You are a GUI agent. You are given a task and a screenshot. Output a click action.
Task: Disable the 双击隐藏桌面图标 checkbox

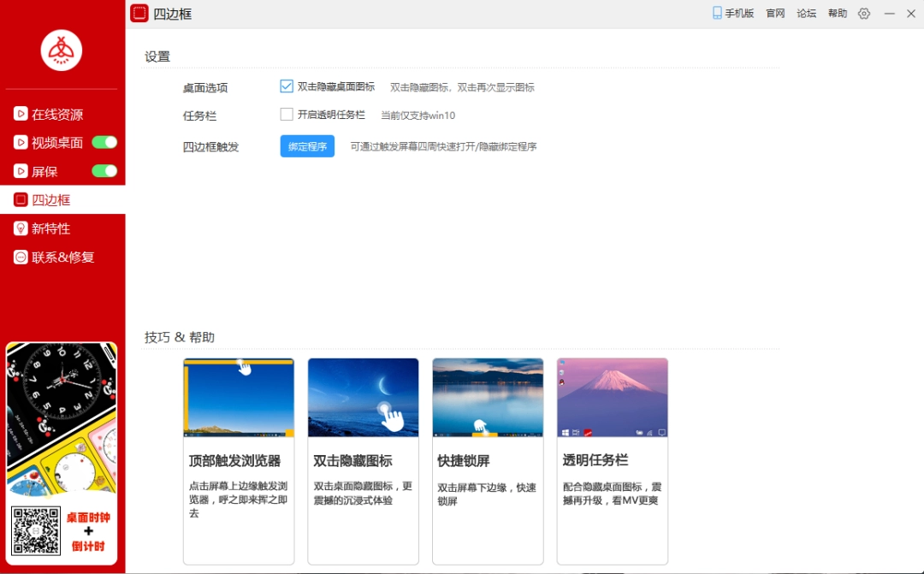(287, 86)
